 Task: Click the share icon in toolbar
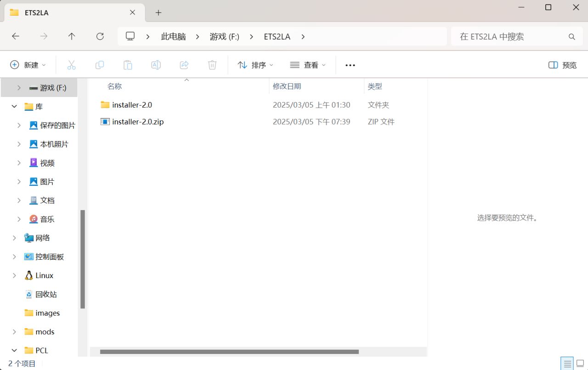(184, 65)
